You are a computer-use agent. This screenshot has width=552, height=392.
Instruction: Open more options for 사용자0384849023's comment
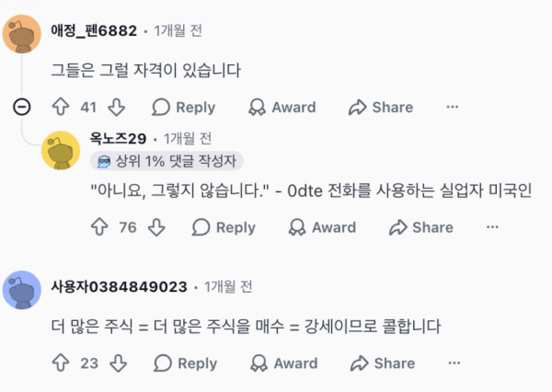coord(454,363)
